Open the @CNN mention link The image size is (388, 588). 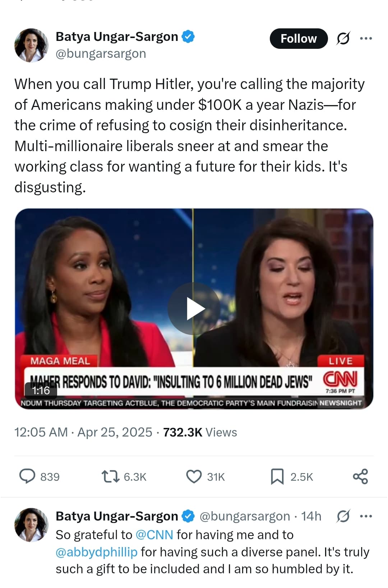click(x=154, y=535)
